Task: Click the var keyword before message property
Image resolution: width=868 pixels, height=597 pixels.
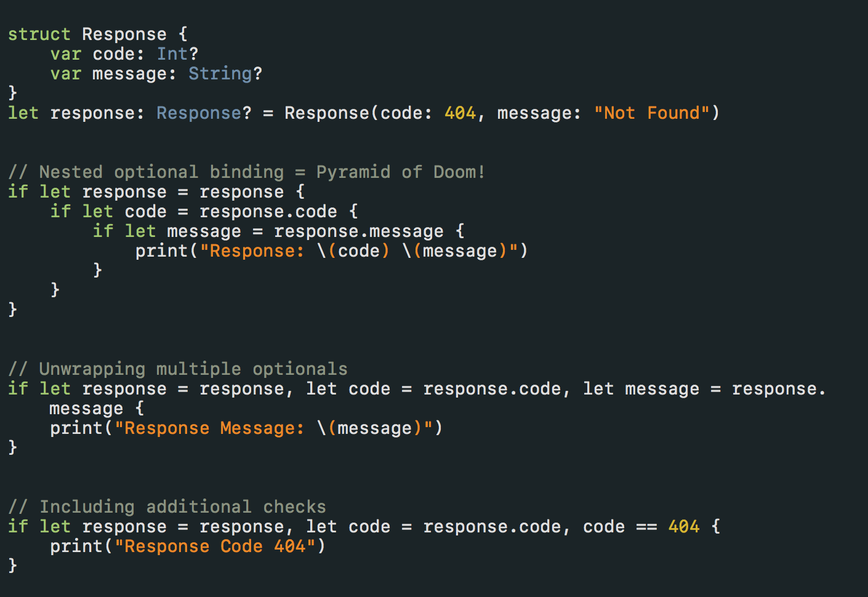Action: (x=66, y=74)
